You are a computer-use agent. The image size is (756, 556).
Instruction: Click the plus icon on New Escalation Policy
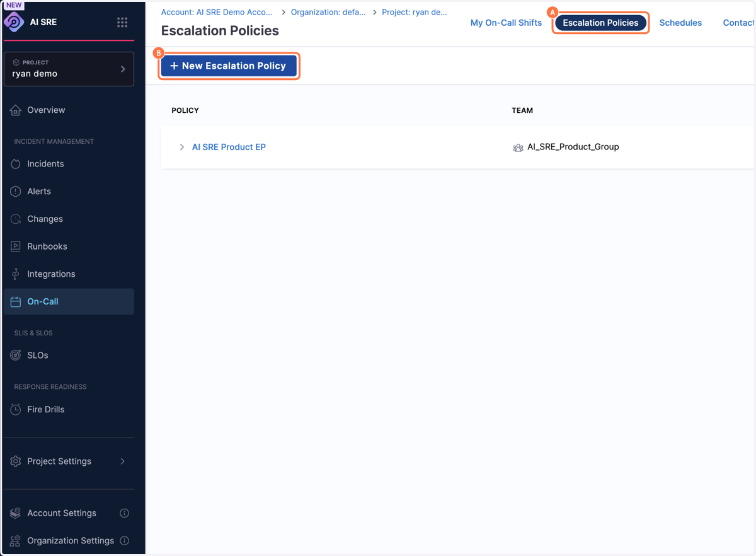click(175, 66)
